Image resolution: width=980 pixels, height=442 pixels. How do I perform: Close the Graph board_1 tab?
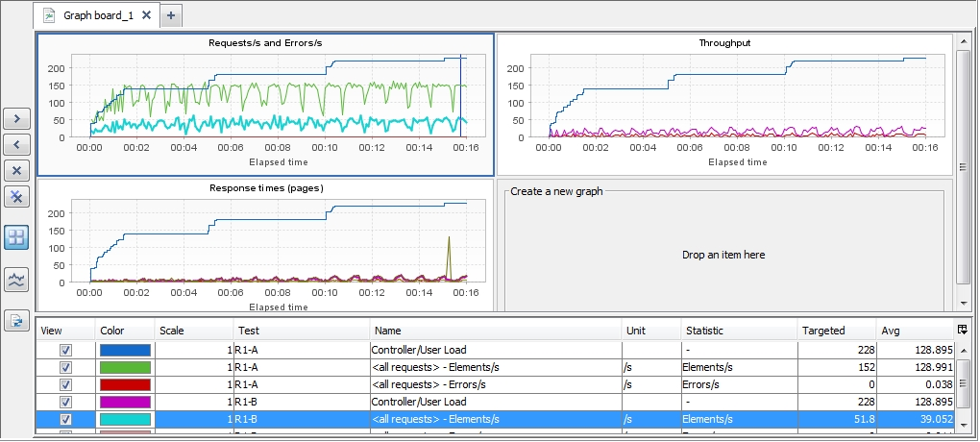[146, 15]
